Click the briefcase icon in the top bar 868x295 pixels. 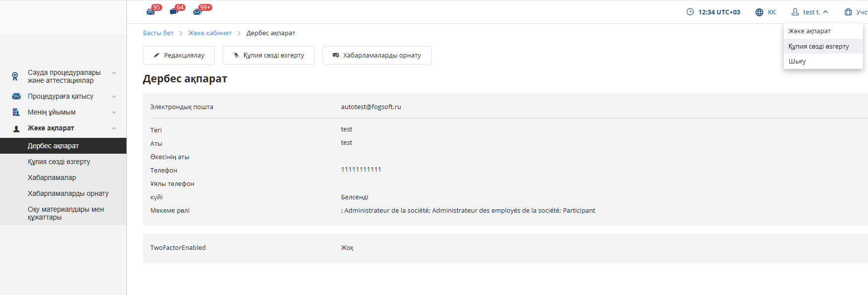coord(848,12)
